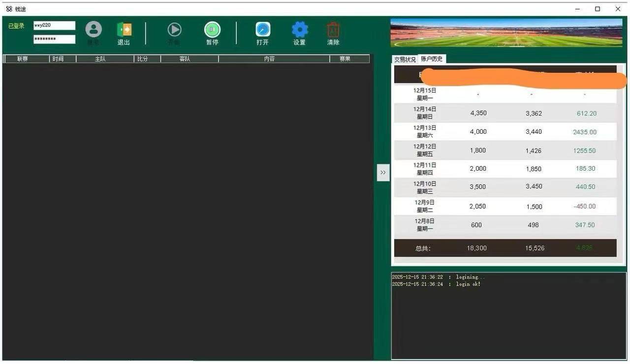
Task: Click the stadium banner image
Action: pyautogui.click(x=506, y=33)
